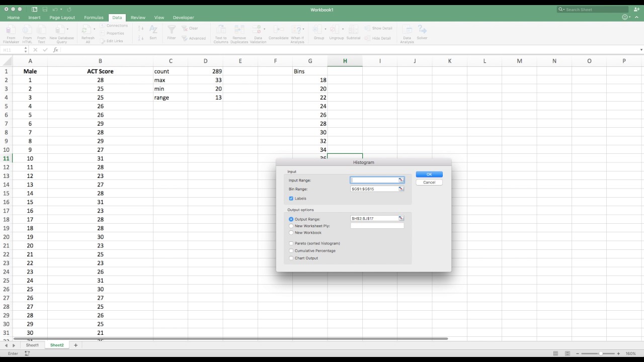Click the From FileMaker ribbon icon

click(x=11, y=30)
